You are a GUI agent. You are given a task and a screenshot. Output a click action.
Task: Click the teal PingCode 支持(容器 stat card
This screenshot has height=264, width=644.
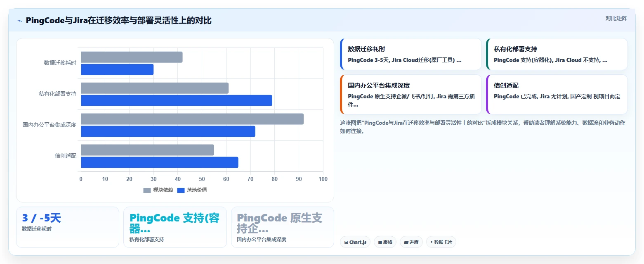click(x=175, y=227)
